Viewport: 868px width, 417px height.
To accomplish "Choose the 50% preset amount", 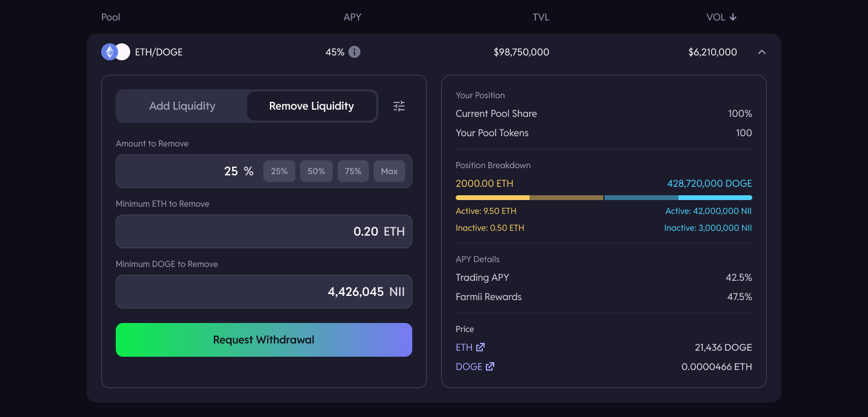I will pos(316,171).
